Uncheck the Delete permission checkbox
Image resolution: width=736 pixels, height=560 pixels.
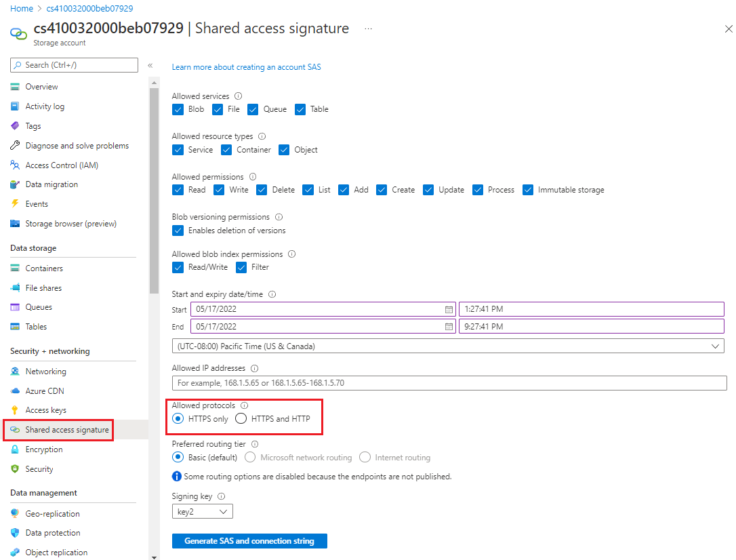[262, 190]
